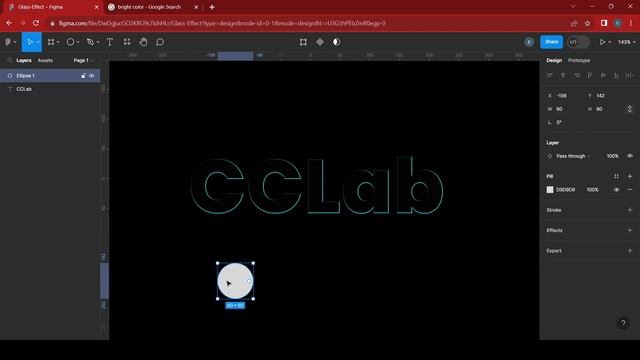Screen dimensions: 640x360
Task: Click the Align right icon
Action: 576,76
